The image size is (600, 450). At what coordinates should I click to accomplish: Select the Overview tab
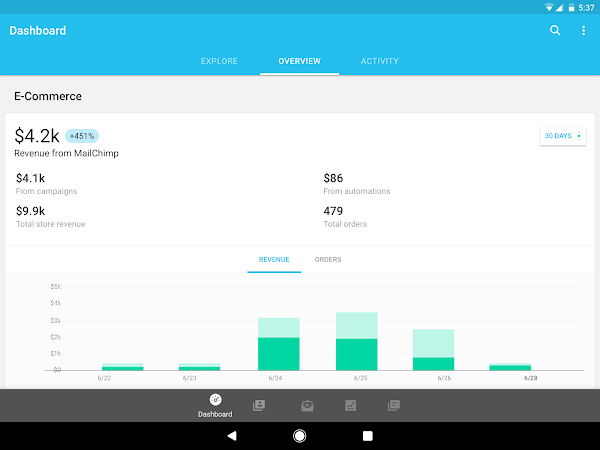[x=300, y=61]
